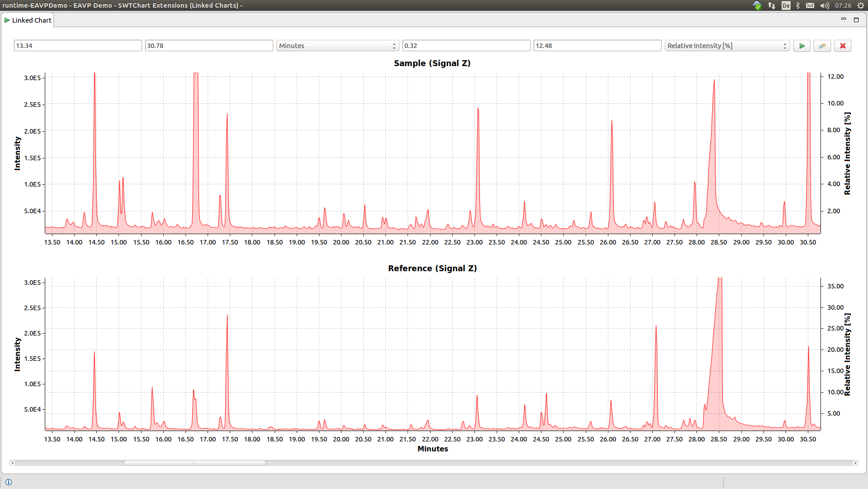The width and height of the screenshot is (868, 489).
Task: Open the network connections indicator
Action: 772,5
